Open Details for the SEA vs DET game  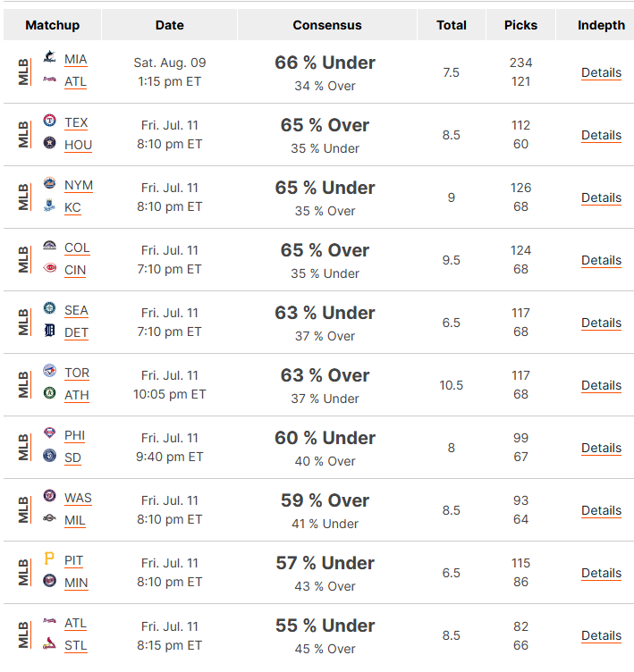(601, 323)
